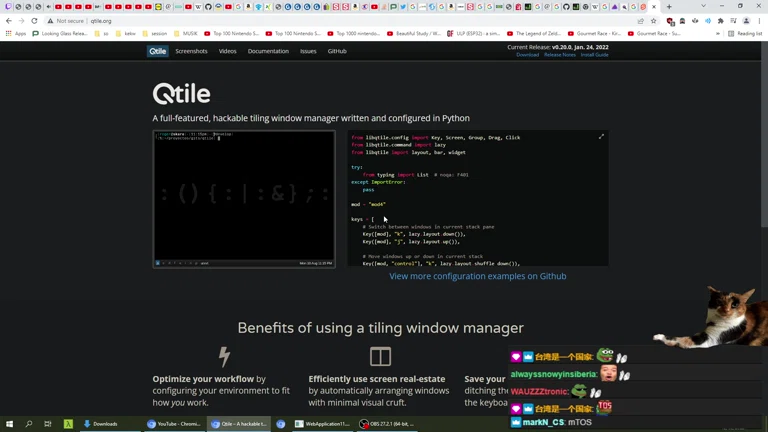Image resolution: width=768 pixels, height=432 pixels.
Task: Expand the code sample with the fullscreen icon
Action: coord(601,137)
